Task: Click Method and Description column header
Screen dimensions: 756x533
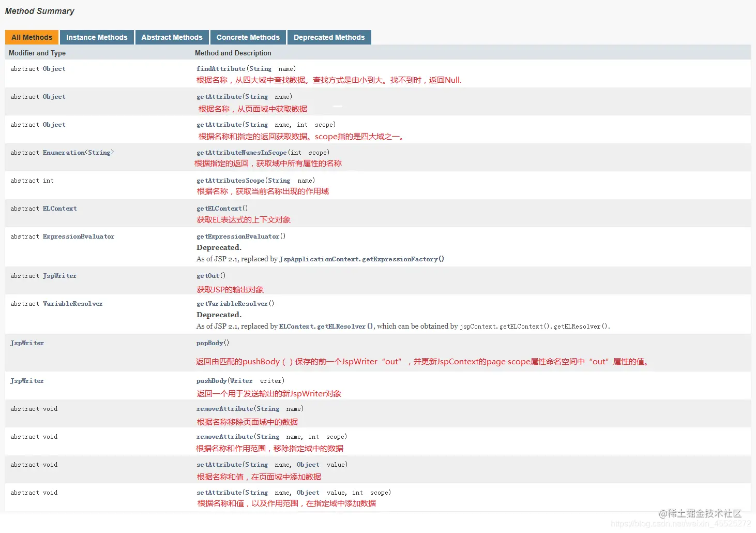Action: click(233, 53)
